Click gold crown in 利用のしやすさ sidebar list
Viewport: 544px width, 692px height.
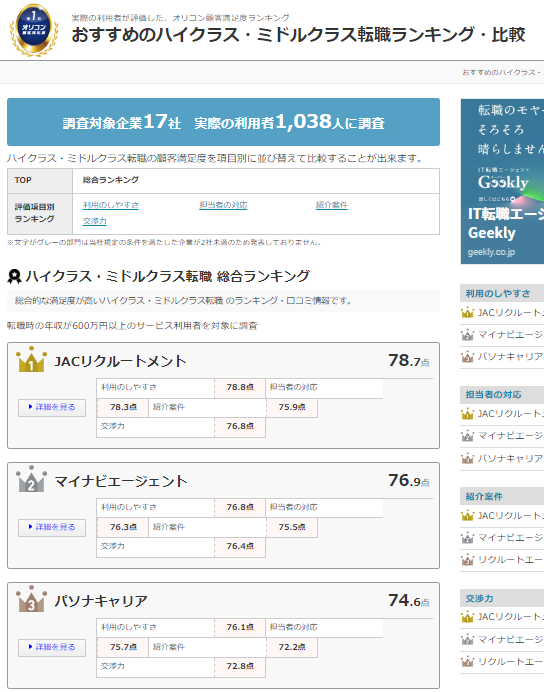467,313
